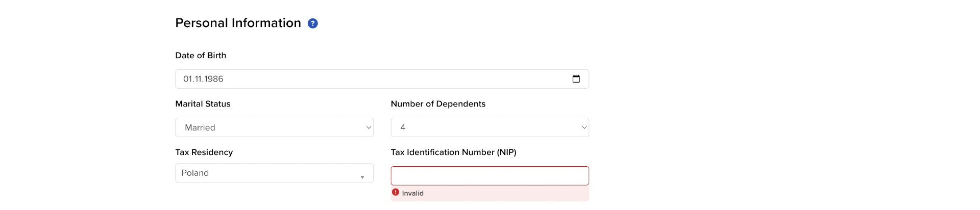This screenshot has width=980, height=210.
Task: Select the month segment 11 of birth date
Action: click(x=199, y=79)
